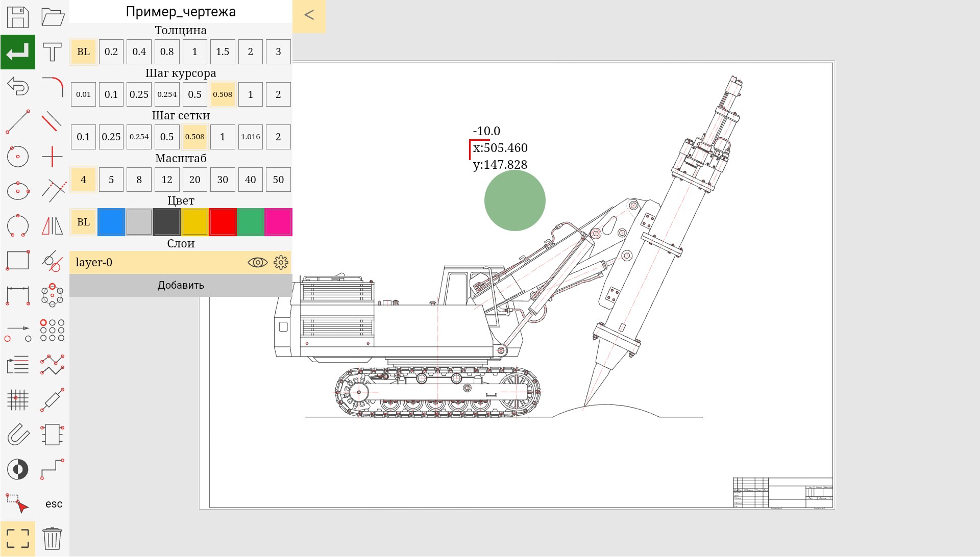This screenshot has height=557, width=980.
Task: Set scale to 12
Action: coord(167,180)
